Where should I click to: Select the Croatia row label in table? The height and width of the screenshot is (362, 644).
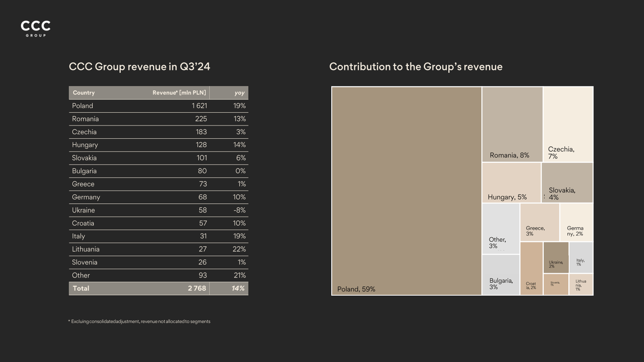tap(83, 223)
